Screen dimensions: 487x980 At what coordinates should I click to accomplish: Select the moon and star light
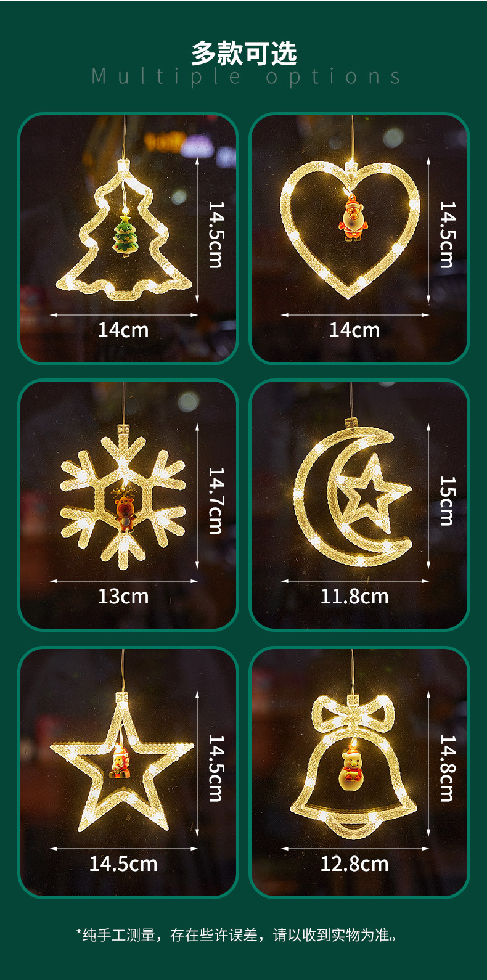(x=359, y=505)
